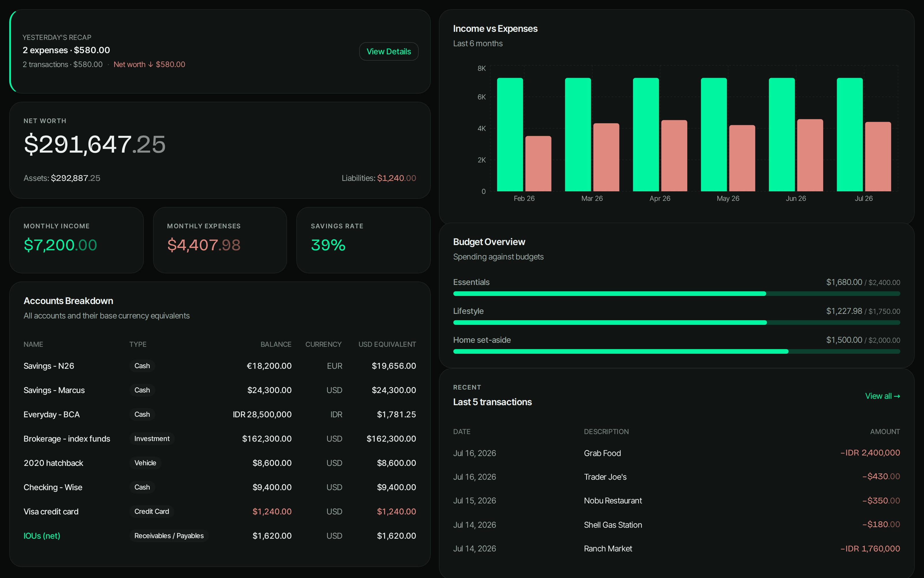Image resolution: width=924 pixels, height=578 pixels.
Task: Click the €18,200.00 balance cell
Action: (269, 366)
